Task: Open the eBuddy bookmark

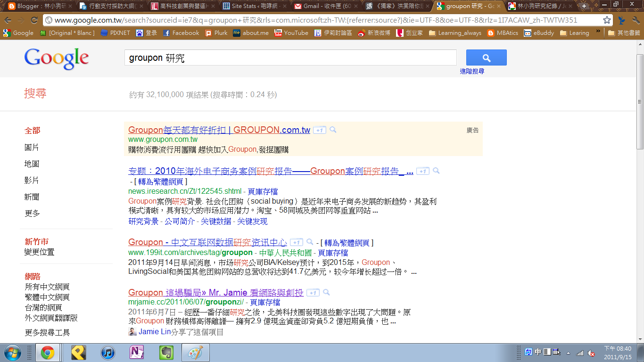Action: (x=538, y=33)
